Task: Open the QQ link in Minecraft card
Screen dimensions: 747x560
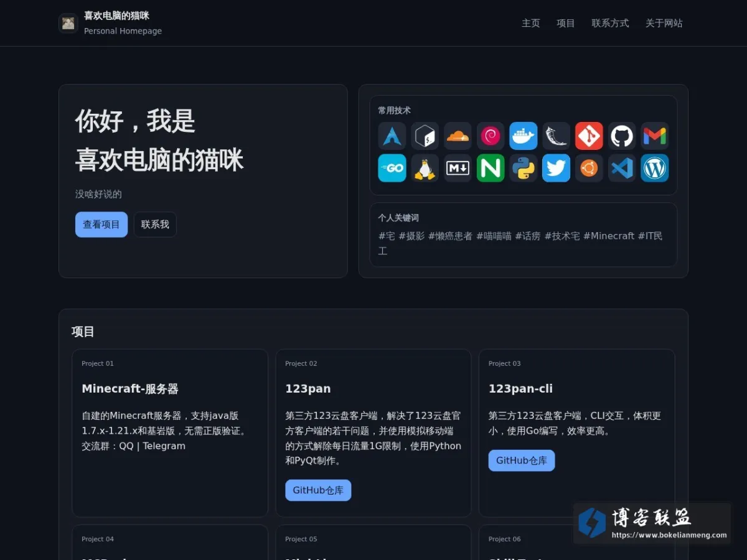Action: [x=126, y=446]
